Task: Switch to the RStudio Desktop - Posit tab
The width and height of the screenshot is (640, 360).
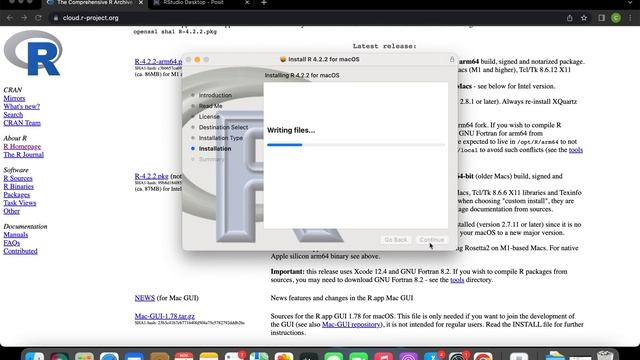Action: 193,3
